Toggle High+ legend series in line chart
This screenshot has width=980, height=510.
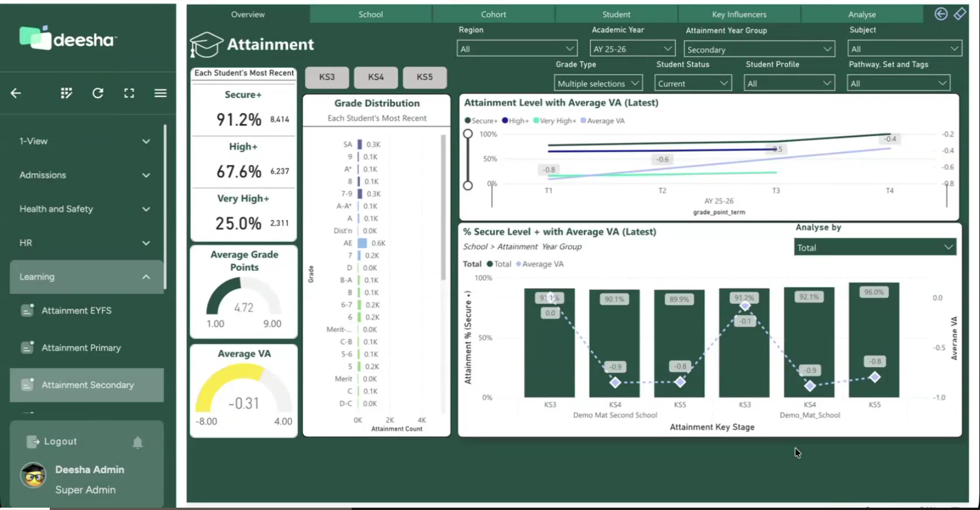coord(515,120)
